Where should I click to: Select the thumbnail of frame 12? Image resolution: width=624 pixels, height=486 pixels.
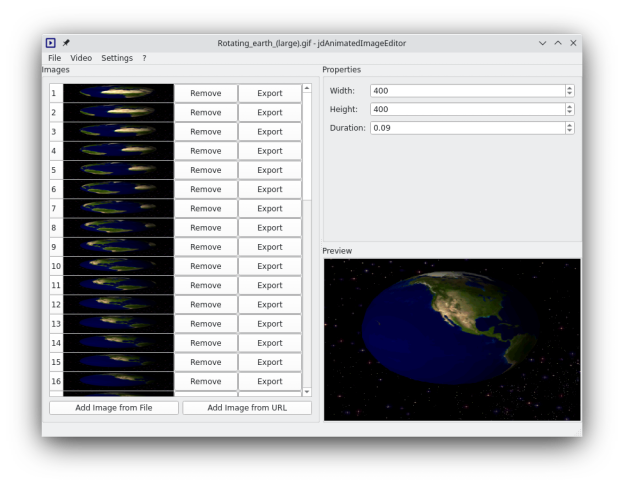click(x=119, y=304)
